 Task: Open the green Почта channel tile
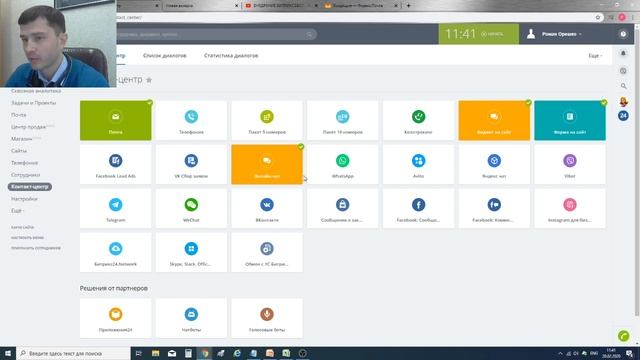[116, 120]
